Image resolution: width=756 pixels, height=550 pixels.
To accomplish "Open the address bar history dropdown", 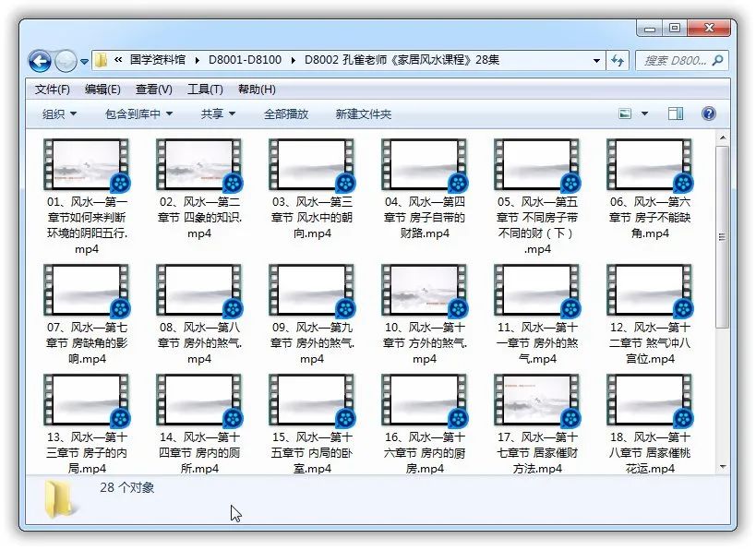I will click(596, 61).
